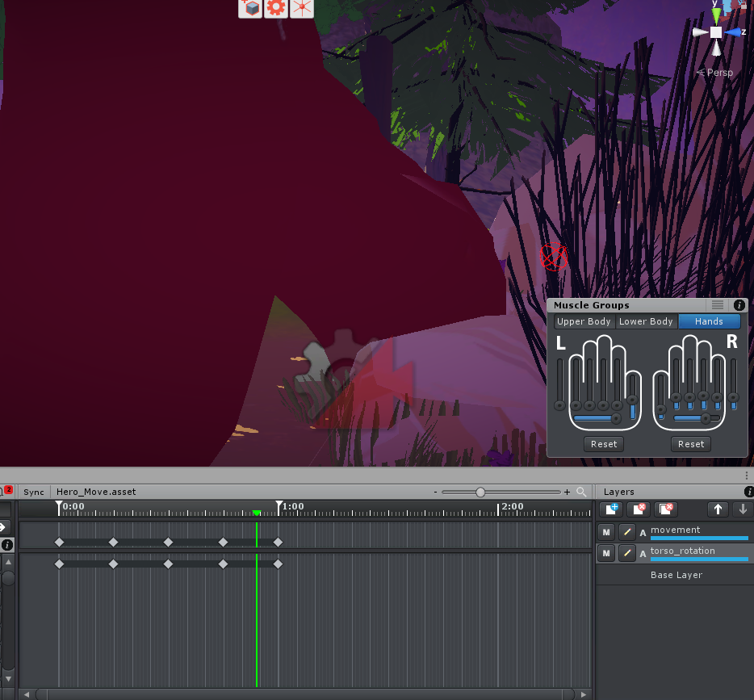Click the Hero_Move.asset file name
The width and height of the screenshot is (754, 700).
(x=96, y=492)
